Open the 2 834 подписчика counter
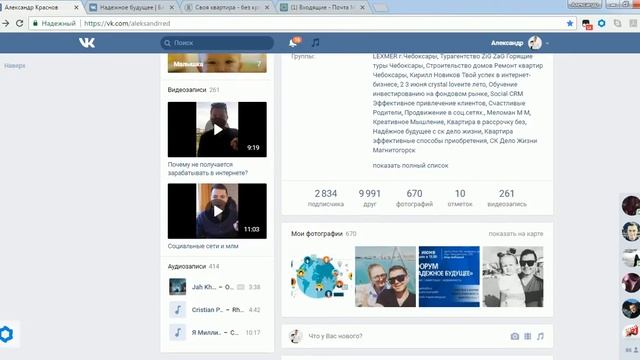 pyautogui.click(x=326, y=198)
